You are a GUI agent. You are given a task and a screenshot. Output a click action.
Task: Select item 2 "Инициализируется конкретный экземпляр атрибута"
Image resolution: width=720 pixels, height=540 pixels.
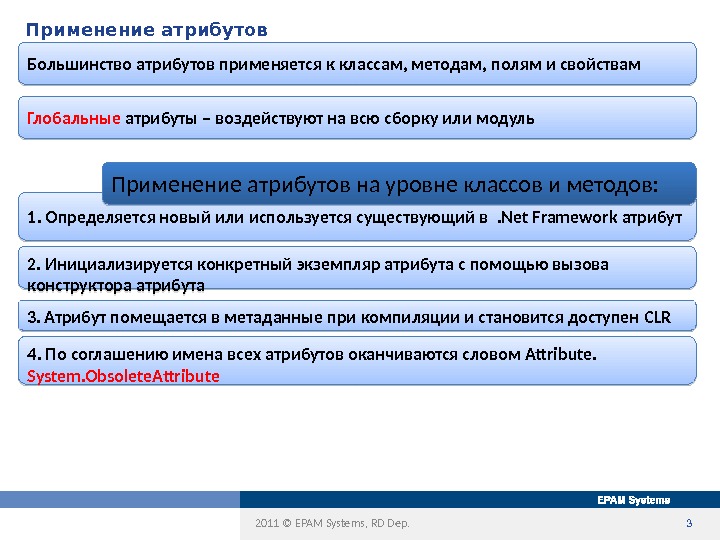point(357,268)
